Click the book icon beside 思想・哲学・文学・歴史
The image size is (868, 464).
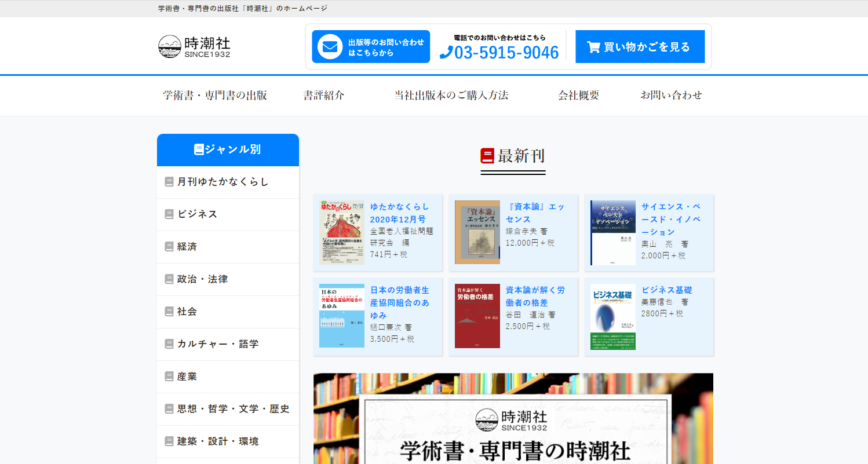(x=169, y=409)
